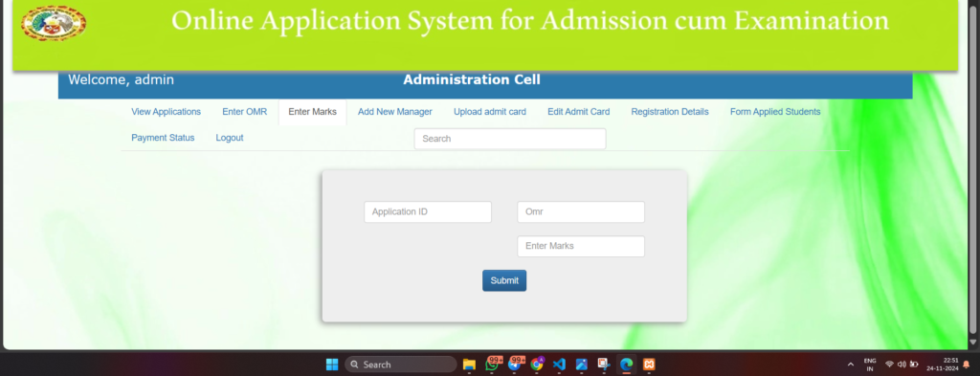Open Wi-Fi network tray icon
Screen dimensions: 980x376
[889, 365]
